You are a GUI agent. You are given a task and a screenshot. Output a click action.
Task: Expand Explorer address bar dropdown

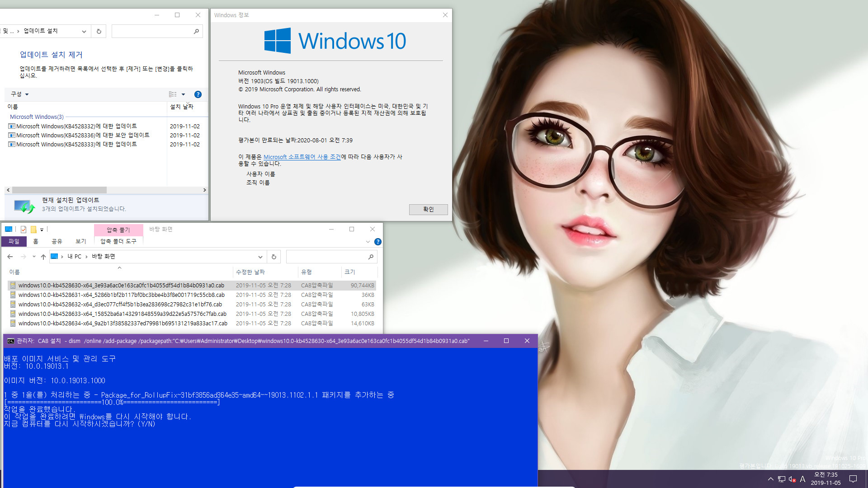260,257
